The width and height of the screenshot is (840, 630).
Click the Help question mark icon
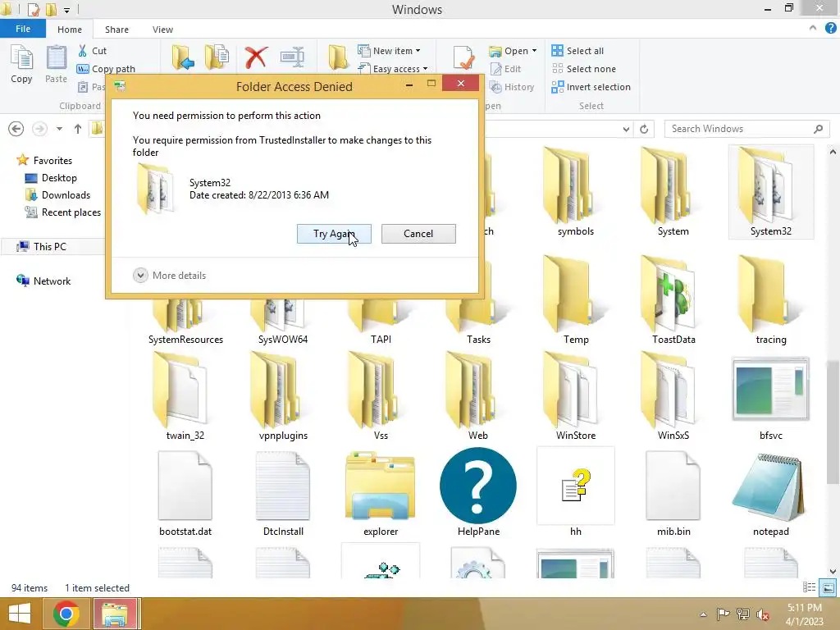coord(831,28)
